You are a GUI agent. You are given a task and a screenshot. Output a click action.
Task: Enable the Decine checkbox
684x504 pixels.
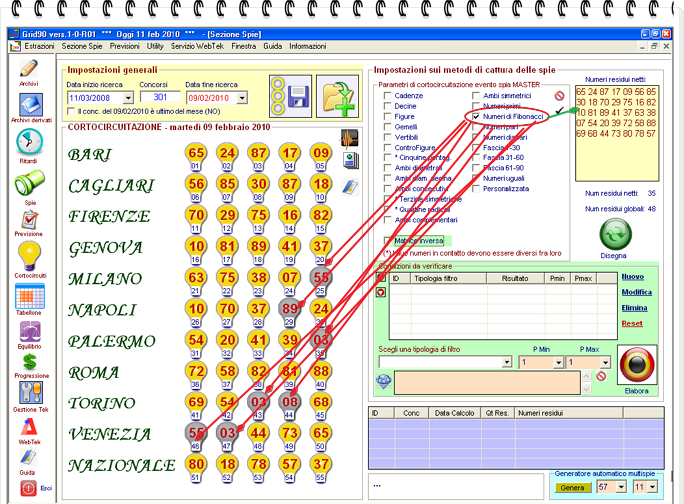click(387, 106)
